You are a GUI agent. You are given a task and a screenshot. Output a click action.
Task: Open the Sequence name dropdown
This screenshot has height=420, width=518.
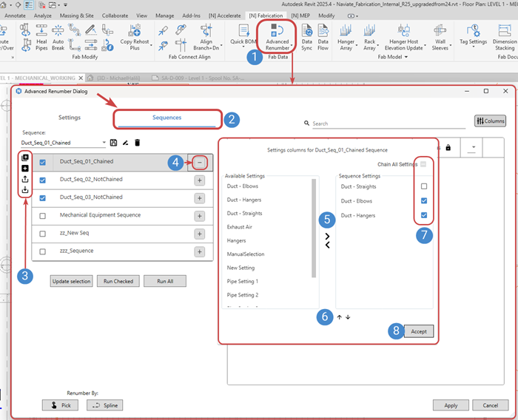(x=102, y=143)
